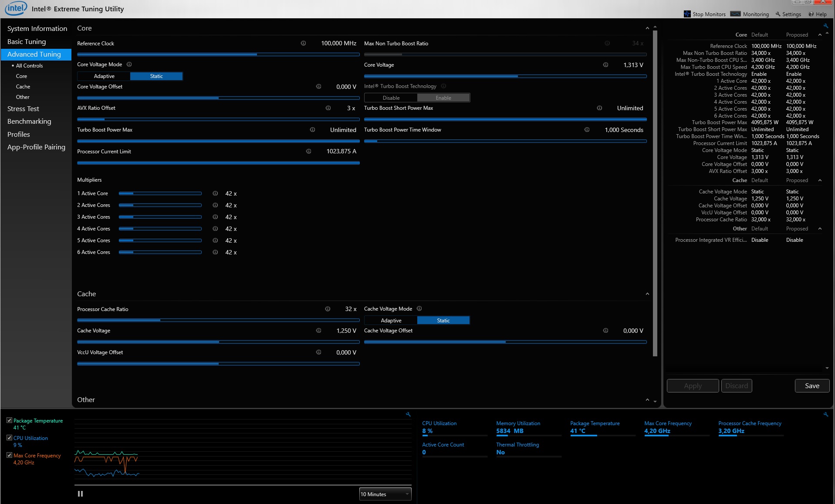Show info icon for Turbo Boost Short Power Max

[599, 108]
